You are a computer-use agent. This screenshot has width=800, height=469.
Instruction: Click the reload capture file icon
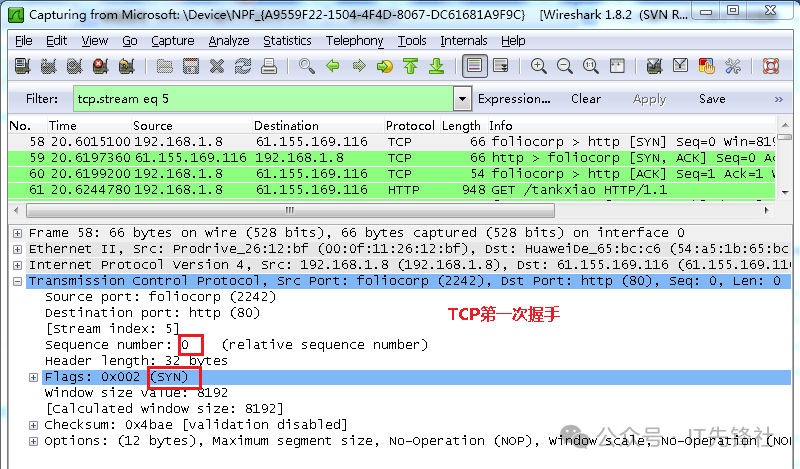[x=243, y=66]
